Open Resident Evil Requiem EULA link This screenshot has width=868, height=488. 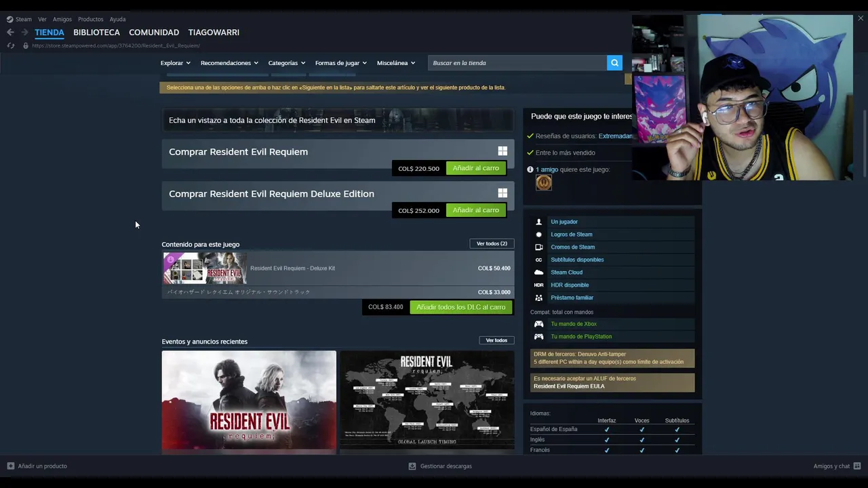pos(569,386)
